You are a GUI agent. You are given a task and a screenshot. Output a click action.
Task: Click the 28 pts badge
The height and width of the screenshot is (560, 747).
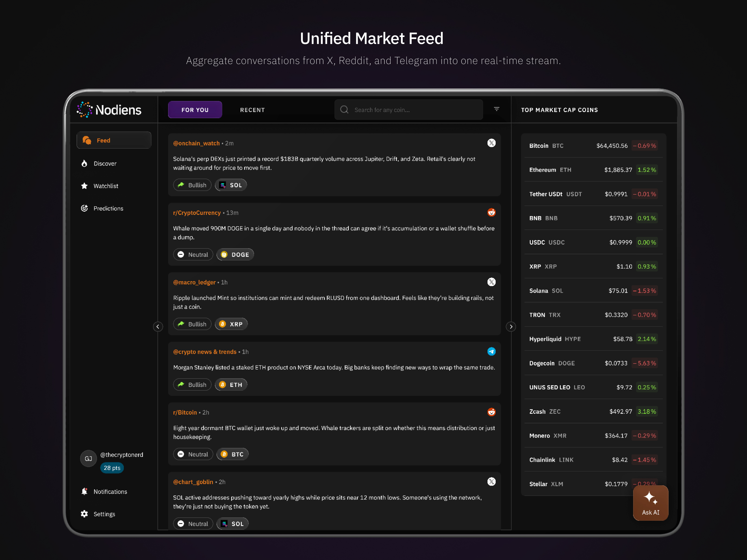(x=112, y=468)
